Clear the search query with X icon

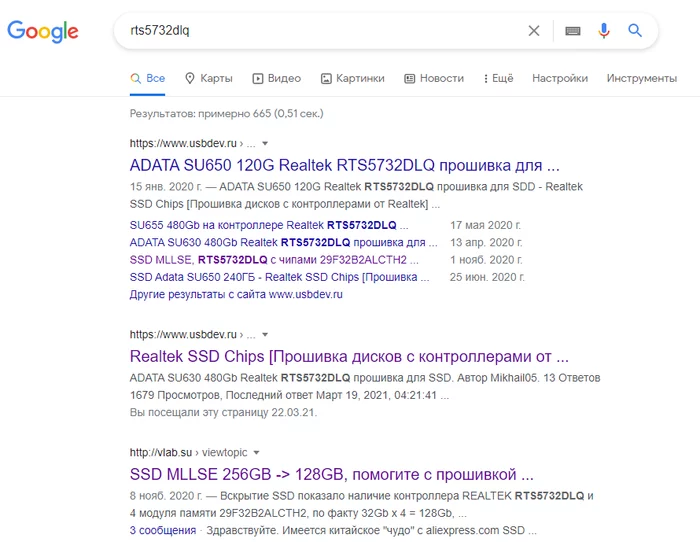coord(534,31)
